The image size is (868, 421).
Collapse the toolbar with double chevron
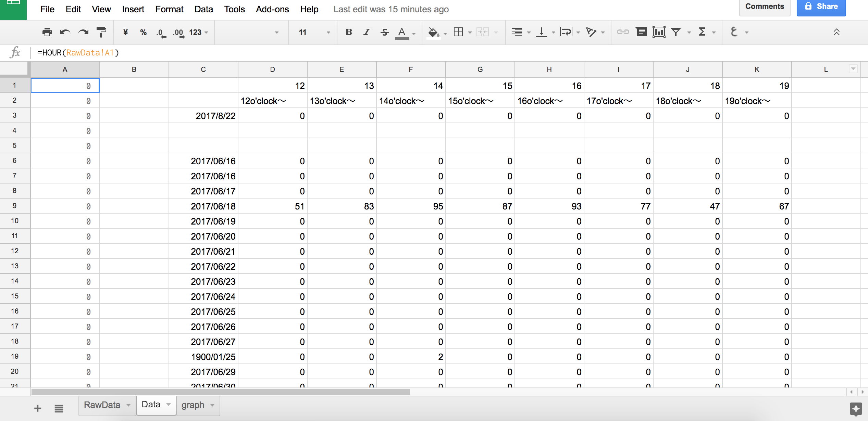[836, 32]
